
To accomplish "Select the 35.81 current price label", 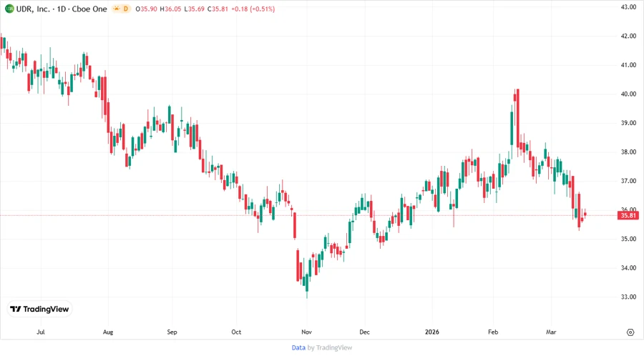I will (628, 215).
